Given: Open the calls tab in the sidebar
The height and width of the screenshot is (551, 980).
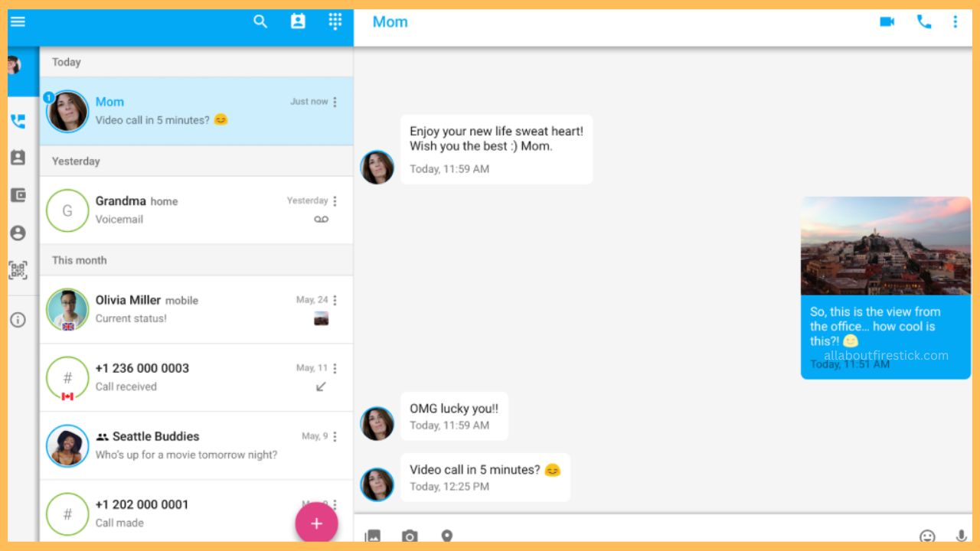Looking at the screenshot, I should 18,121.
